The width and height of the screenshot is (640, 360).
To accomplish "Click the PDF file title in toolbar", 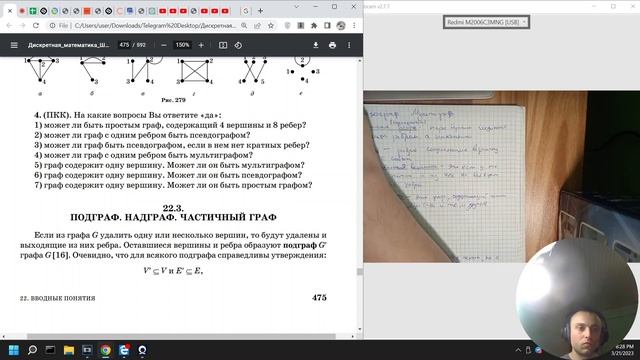I will coord(69,45).
